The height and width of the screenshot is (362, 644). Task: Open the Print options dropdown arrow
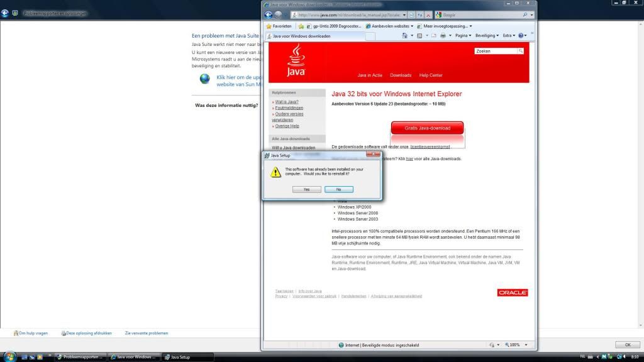(x=450, y=35)
